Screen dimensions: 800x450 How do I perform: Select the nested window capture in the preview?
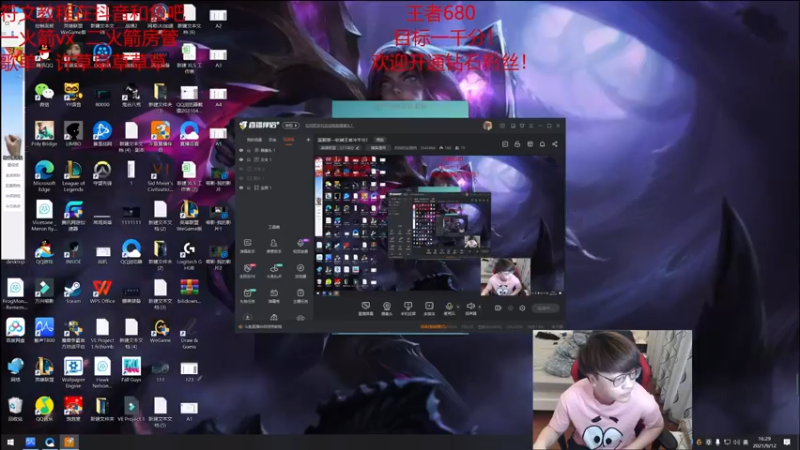(439, 224)
